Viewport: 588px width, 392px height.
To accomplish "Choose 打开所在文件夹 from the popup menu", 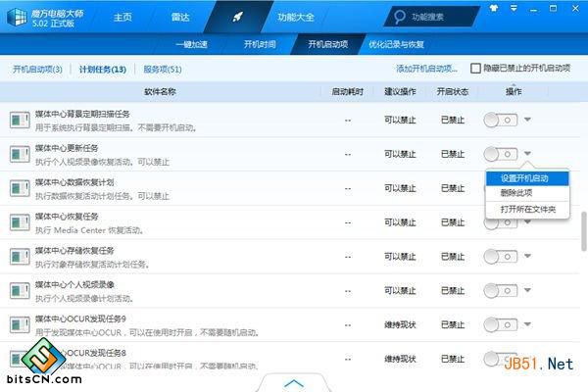I will (527, 210).
